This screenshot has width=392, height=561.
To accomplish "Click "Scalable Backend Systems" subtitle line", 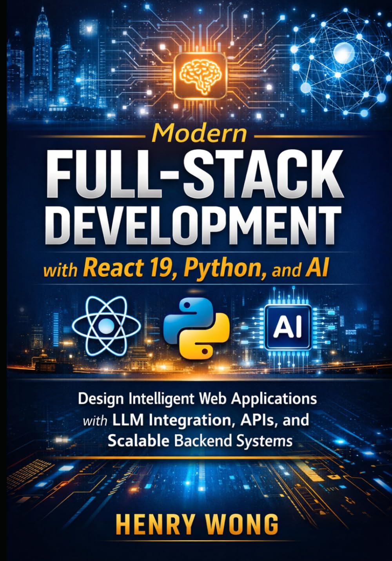I will [x=200, y=441].
